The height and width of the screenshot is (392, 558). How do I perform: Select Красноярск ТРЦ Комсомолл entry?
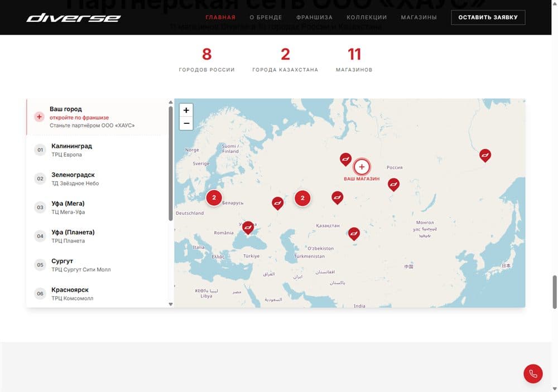pyautogui.click(x=98, y=294)
